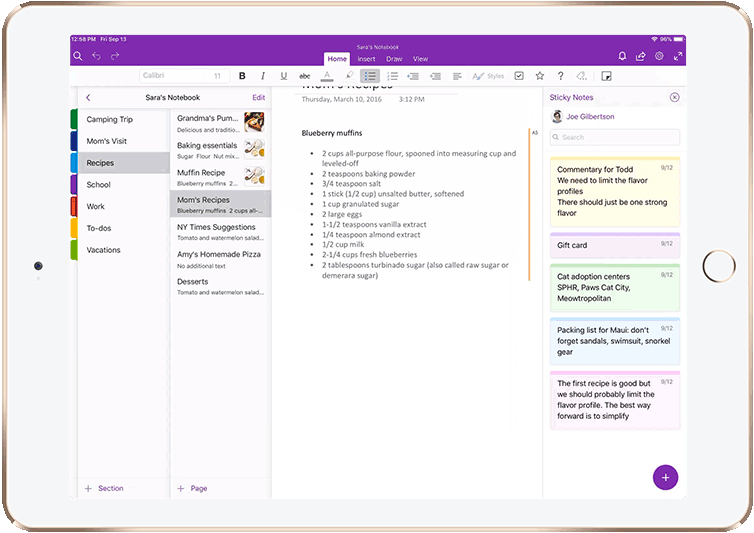The width and height of the screenshot is (754, 533).
Task: Open the settings gear icon
Action: tap(659, 56)
